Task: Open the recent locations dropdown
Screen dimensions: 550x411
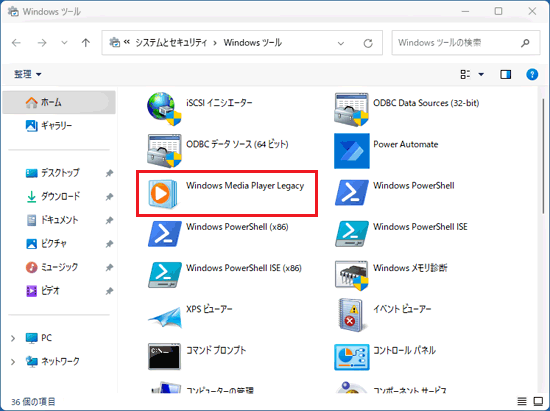Action: pos(64,43)
